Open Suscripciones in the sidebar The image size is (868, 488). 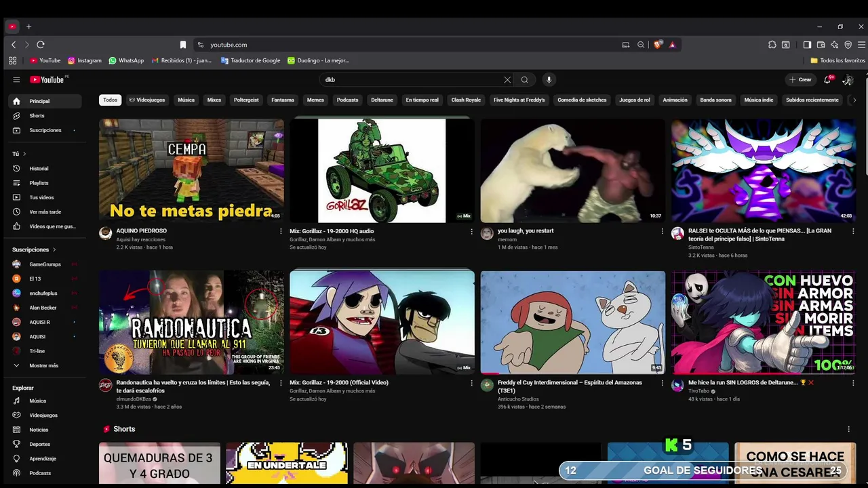(x=45, y=130)
